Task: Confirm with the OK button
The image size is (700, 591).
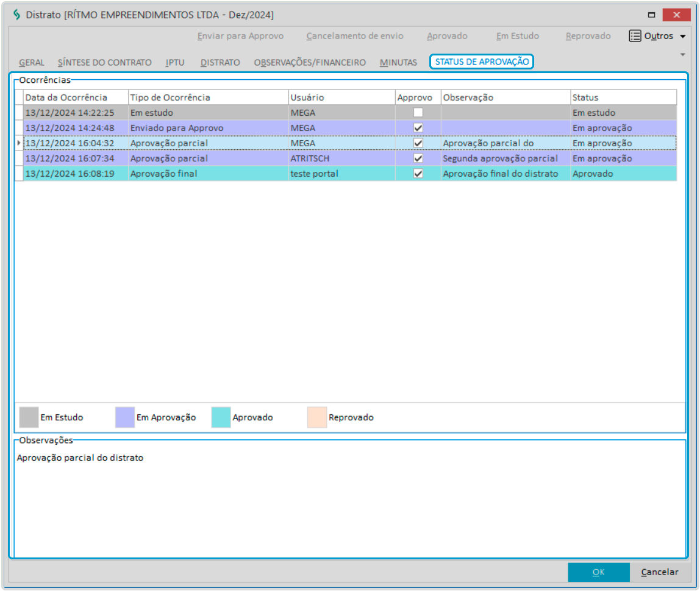Action: tap(599, 572)
